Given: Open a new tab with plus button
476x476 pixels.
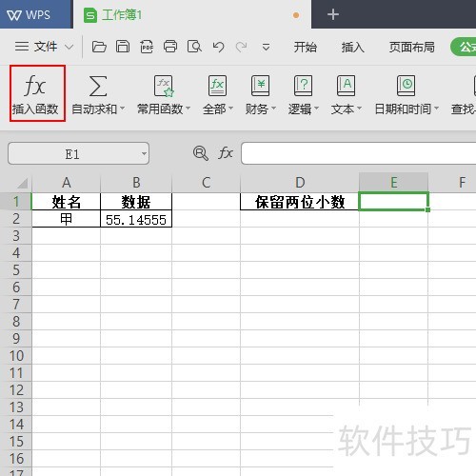Looking at the screenshot, I should 333,14.
